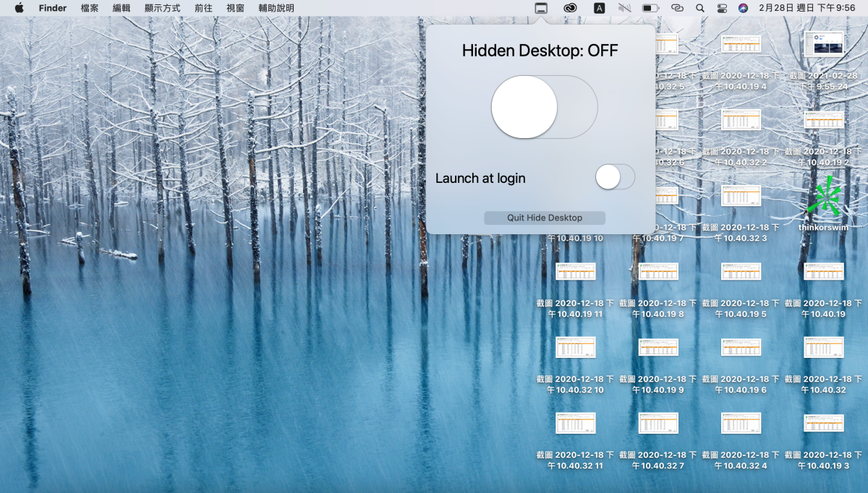
Task: Toggle the large Hidden Desktop switch
Action: tap(544, 107)
